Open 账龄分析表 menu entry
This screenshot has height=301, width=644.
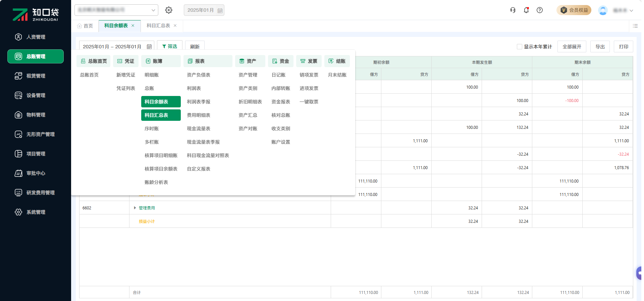(x=156, y=182)
